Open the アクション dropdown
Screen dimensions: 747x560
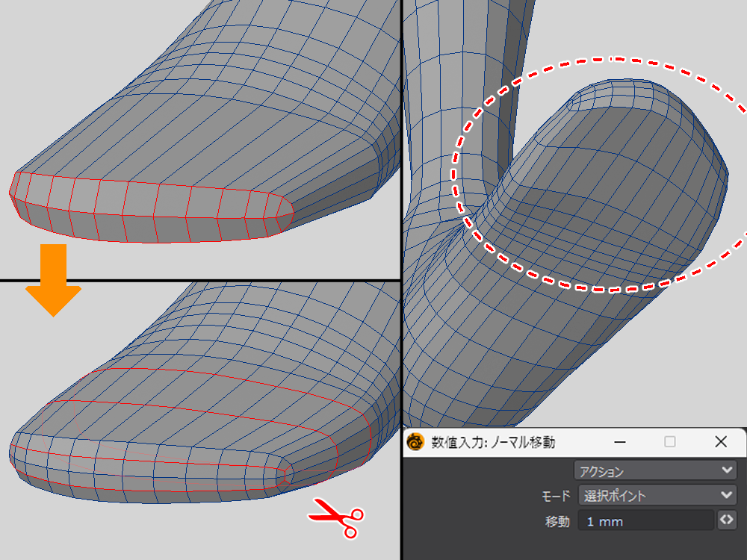click(654, 470)
